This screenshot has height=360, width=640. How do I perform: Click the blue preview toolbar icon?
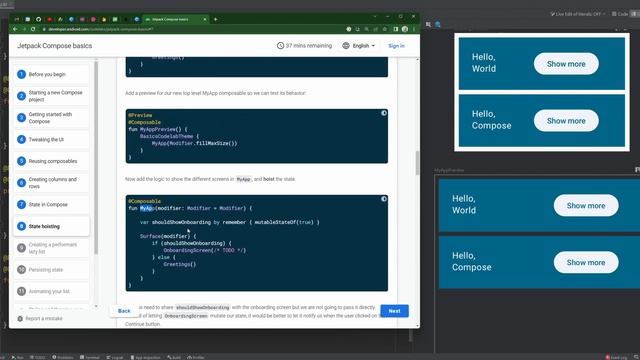click(x=438, y=24)
